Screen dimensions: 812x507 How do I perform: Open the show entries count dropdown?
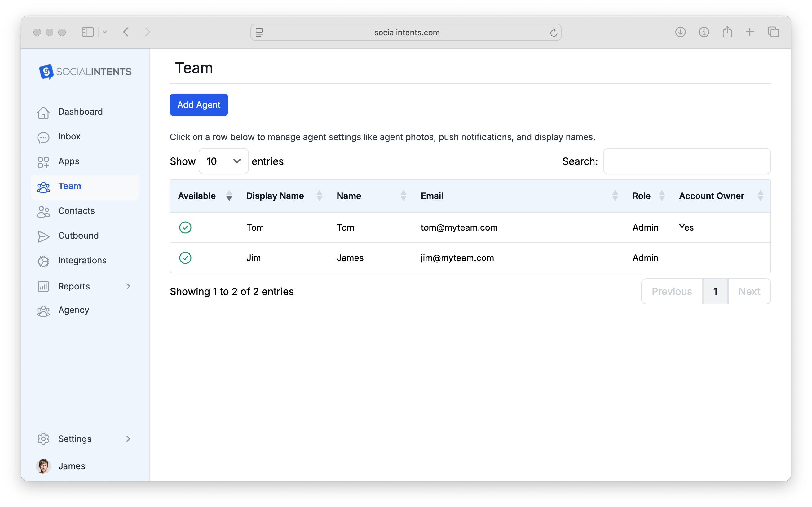[x=224, y=161]
